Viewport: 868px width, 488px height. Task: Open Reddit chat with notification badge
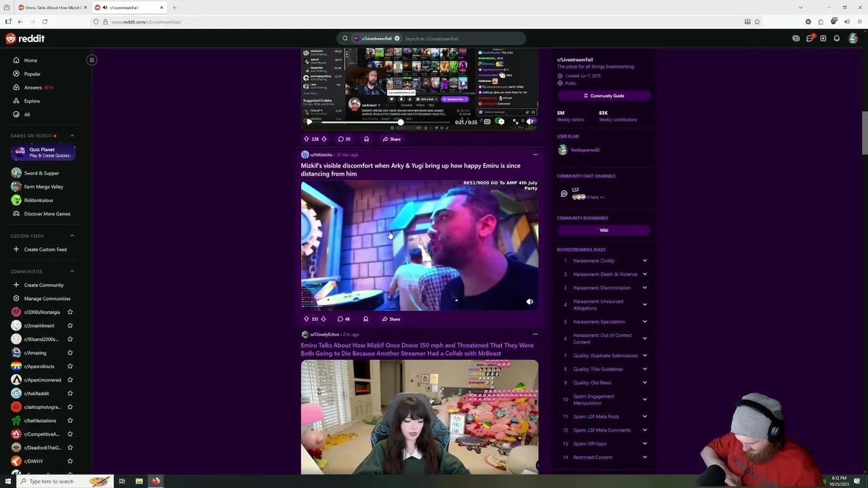point(810,39)
